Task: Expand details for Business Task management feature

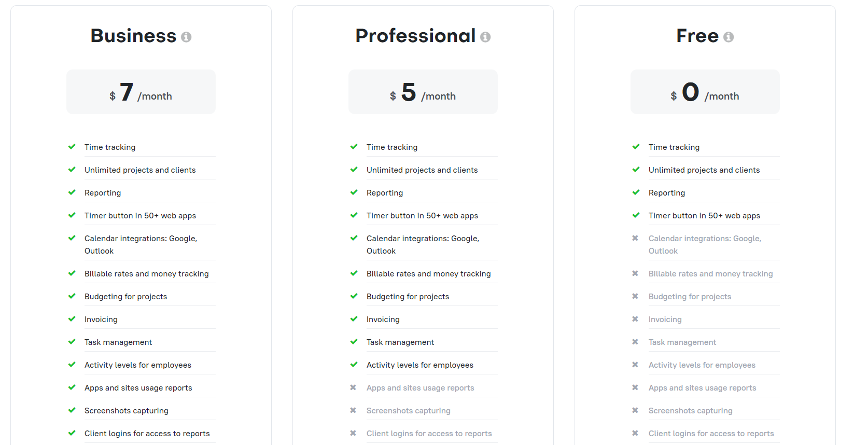Action: pyautogui.click(x=118, y=342)
